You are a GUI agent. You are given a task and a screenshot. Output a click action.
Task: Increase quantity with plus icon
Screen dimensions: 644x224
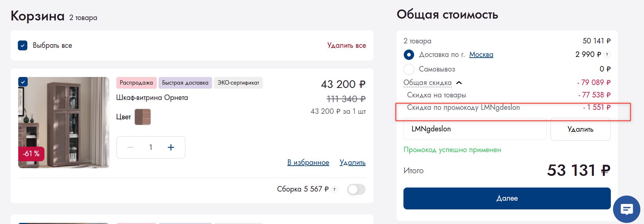click(x=171, y=147)
